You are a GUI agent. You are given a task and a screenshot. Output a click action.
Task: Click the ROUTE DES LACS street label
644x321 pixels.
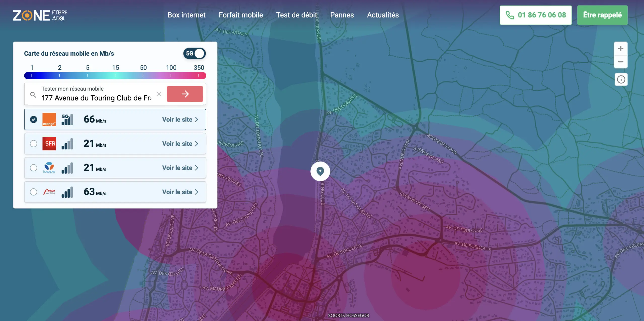click(x=441, y=144)
